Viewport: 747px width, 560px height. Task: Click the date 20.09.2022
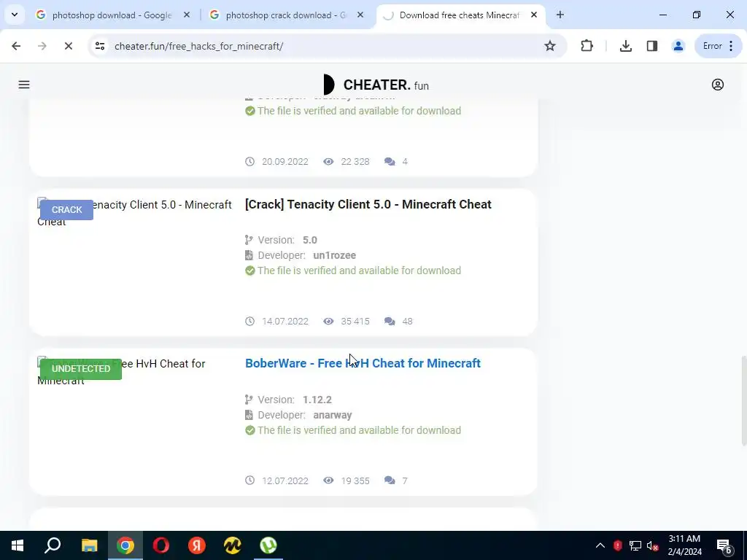click(x=285, y=162)
